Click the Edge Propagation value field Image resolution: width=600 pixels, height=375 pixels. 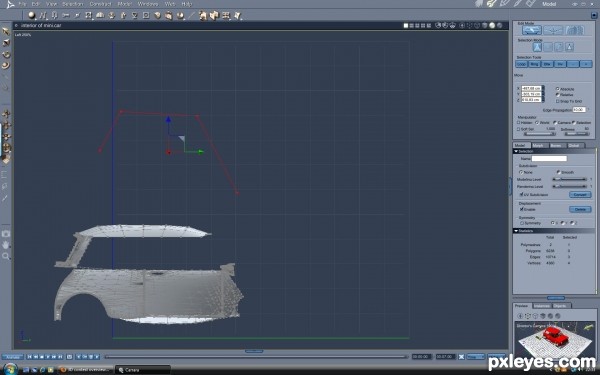tap(579, 110)
